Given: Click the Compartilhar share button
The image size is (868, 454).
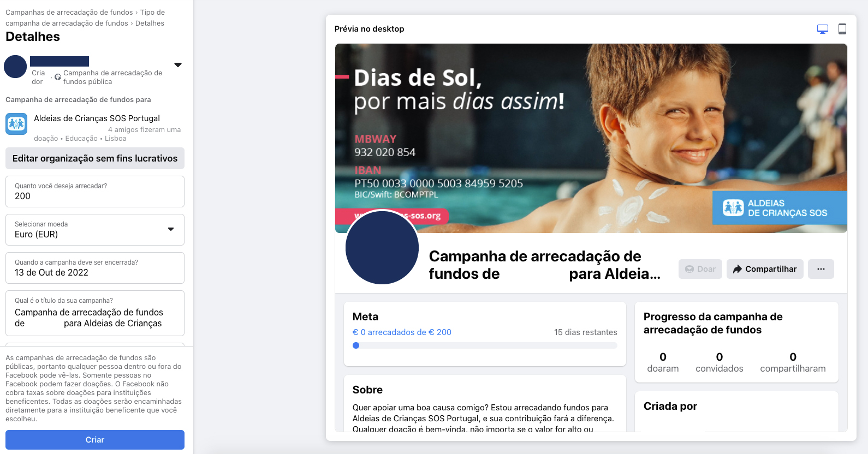Looking at the screenshot, I should (765, 269).
